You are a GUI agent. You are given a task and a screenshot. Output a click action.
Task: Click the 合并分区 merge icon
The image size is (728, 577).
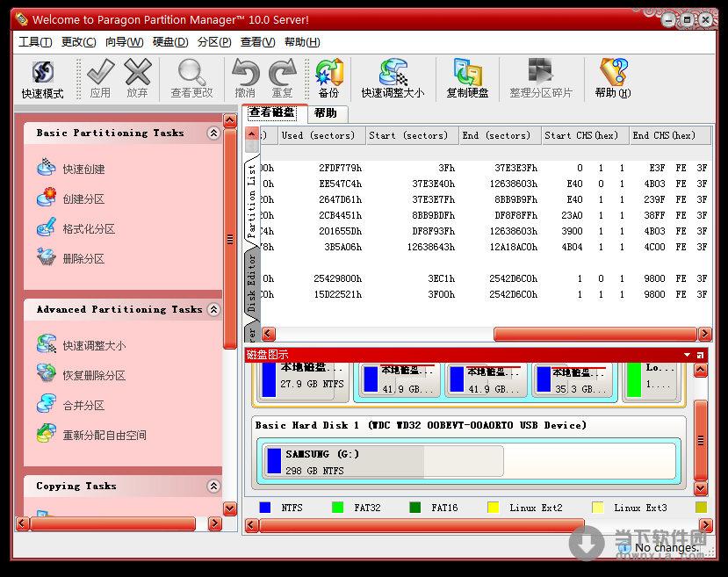tap(46, 403)
